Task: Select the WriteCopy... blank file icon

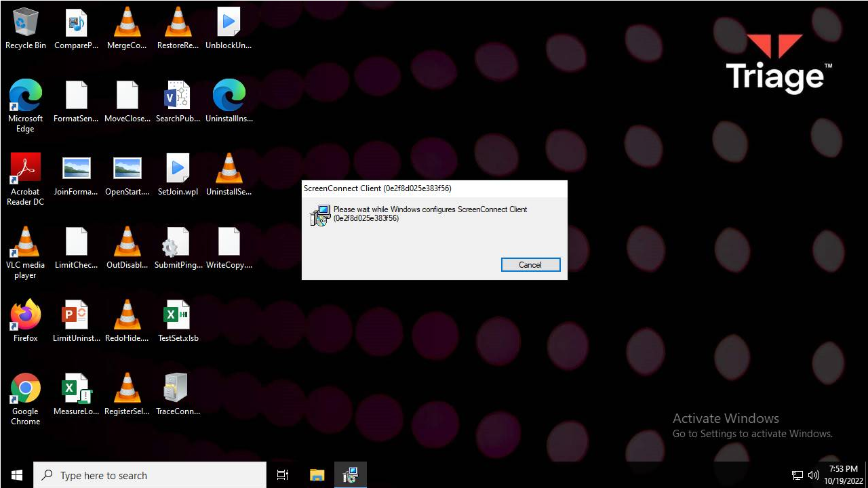Action: click(229, 248)
